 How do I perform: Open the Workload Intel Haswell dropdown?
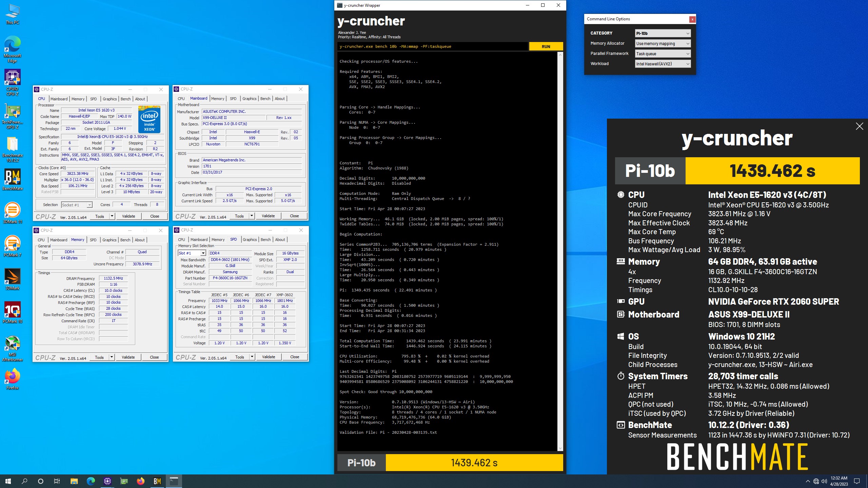coord(663,64)
